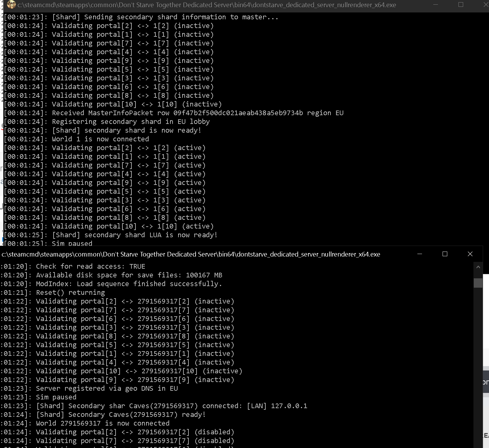Click 'Secondary shar Caves(2791569317) connected' line
Image resolution: width=489 pixels, height=448 pixels.
[154, 406]
